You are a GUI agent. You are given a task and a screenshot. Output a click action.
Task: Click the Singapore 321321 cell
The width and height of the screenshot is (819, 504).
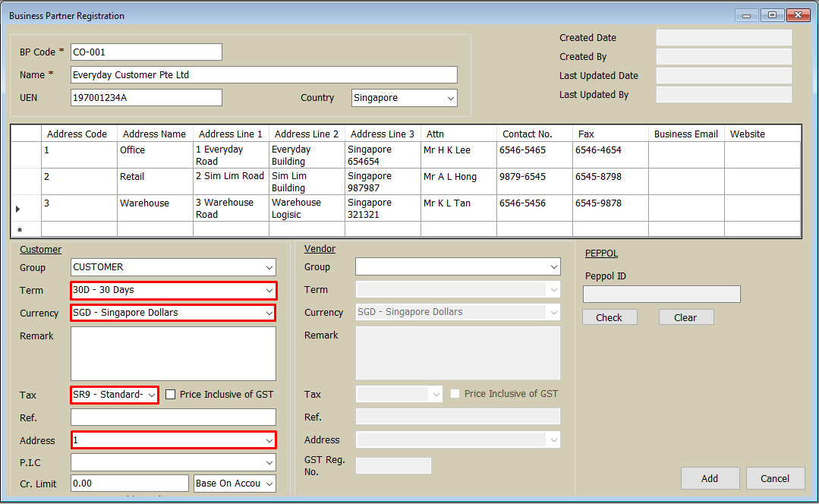383,209
